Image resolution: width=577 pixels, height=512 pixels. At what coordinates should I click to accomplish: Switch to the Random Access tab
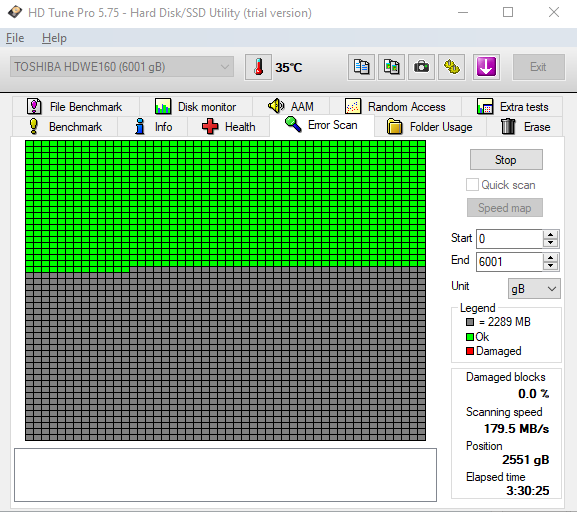tap(395, 107)
